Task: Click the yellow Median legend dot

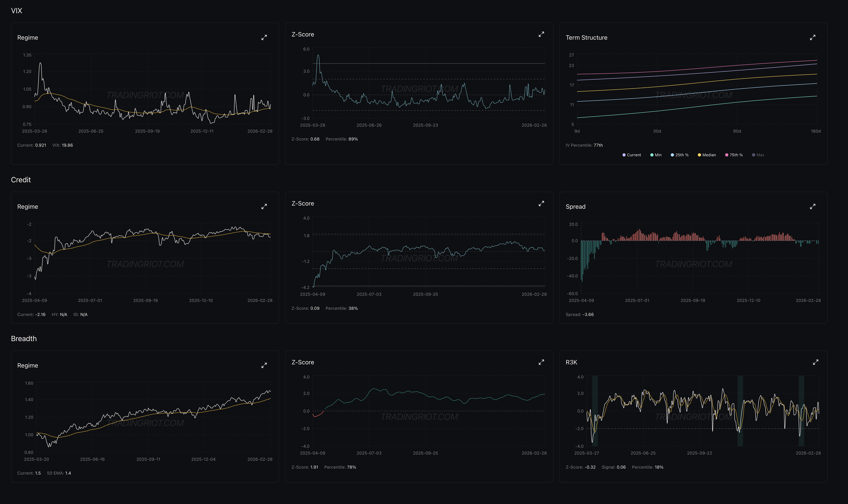Action: click(x=699, y=155)
